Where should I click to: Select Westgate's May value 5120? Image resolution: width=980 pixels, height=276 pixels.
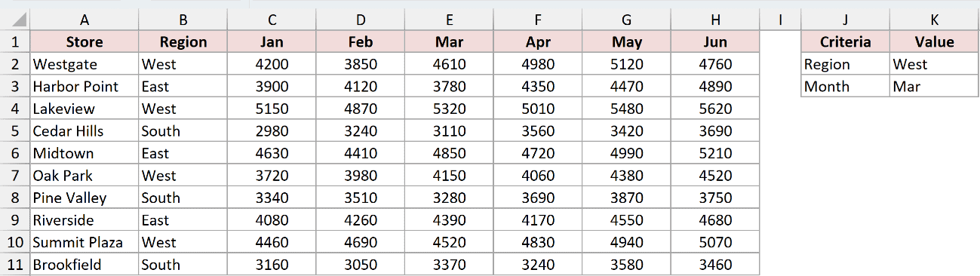tap(626, 64)
